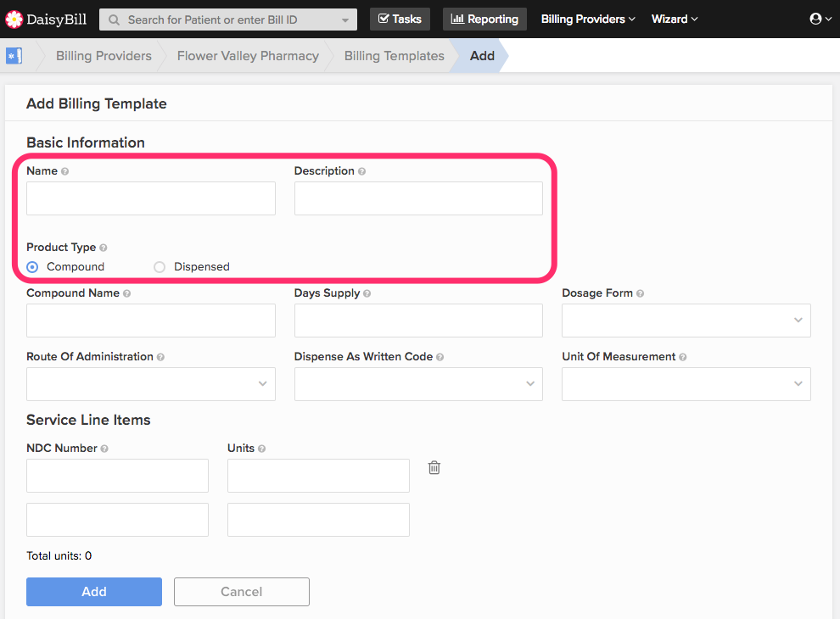The height and width of the screenshot is (619, 840).
Task: Open the user account icon menu
Action: point(820,19)
